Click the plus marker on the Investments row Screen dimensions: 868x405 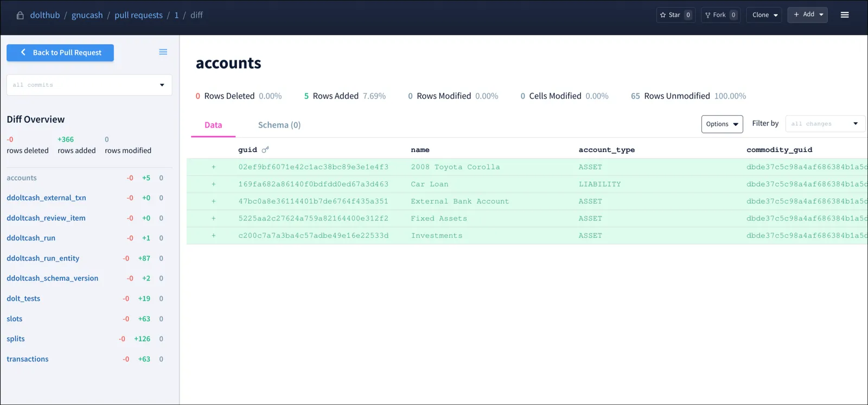pos(214,236)
